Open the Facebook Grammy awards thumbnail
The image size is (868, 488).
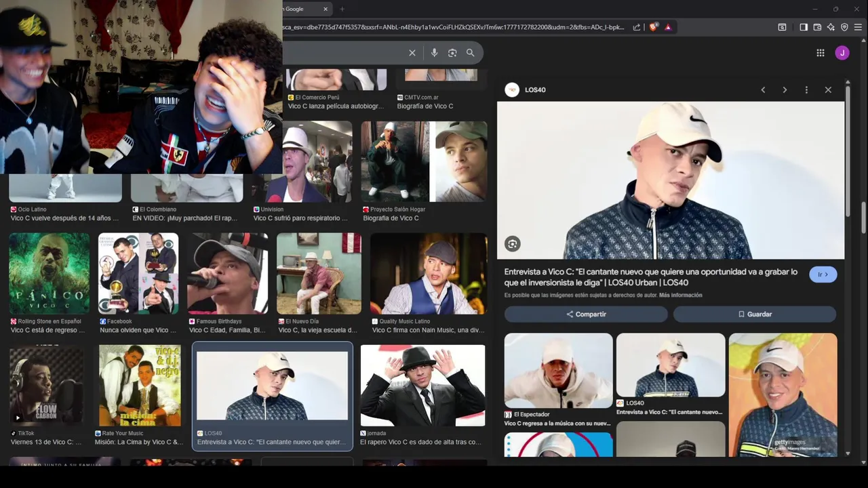pos(138,273)
